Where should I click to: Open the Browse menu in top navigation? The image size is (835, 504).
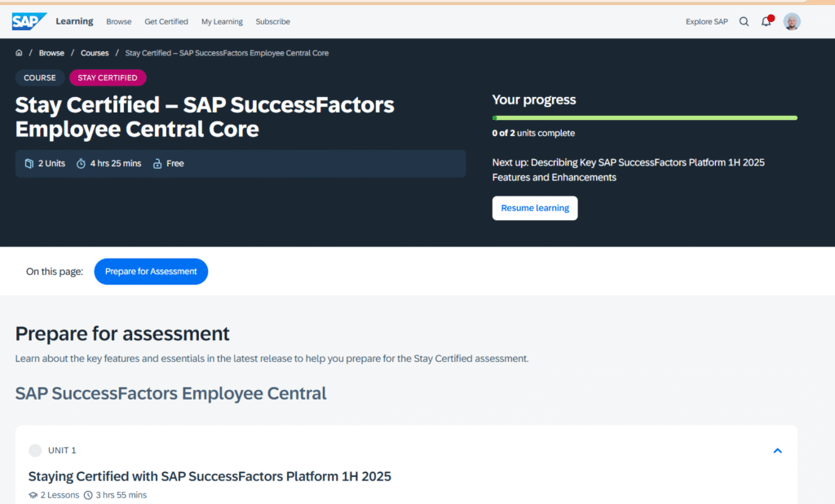click(x=119, y=22)
